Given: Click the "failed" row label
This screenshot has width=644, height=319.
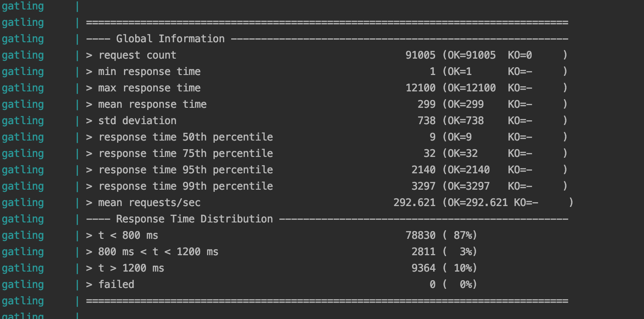Looking at the screenshot, I should click(116, 285).
